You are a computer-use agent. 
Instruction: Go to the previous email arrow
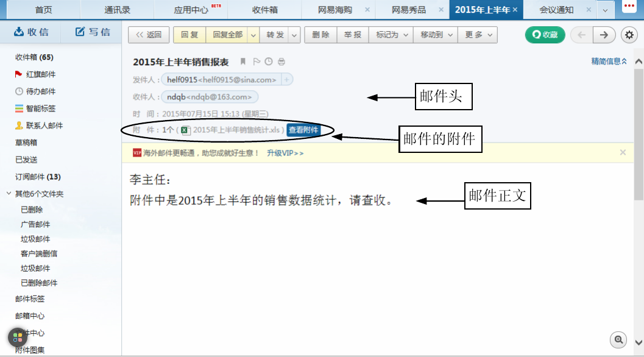coord(582,35)
